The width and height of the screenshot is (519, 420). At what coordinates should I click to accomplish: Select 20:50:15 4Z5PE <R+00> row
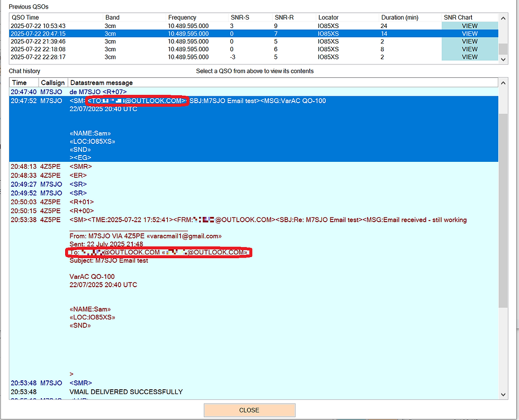pos(254,211)
